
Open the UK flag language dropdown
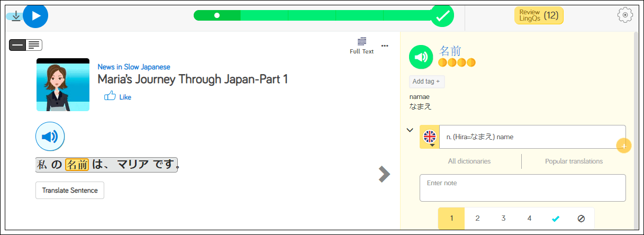[430, 137]
